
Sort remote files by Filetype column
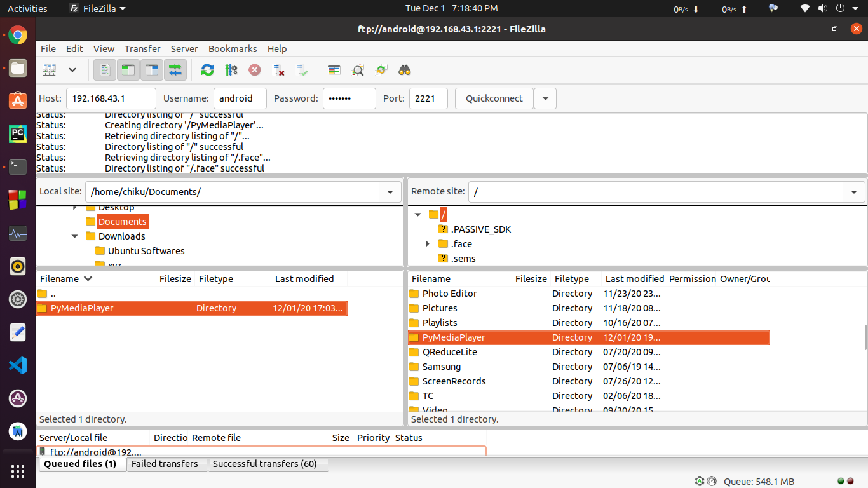575,279
